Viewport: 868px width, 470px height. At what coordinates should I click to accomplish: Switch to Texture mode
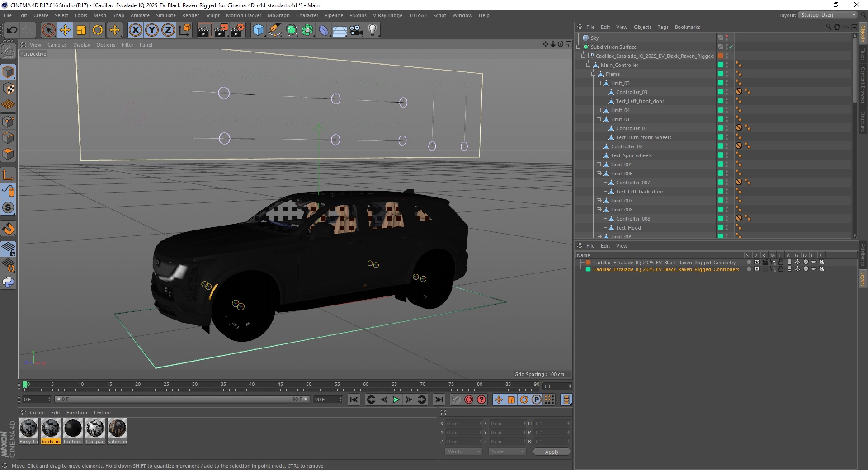point(8,88)
